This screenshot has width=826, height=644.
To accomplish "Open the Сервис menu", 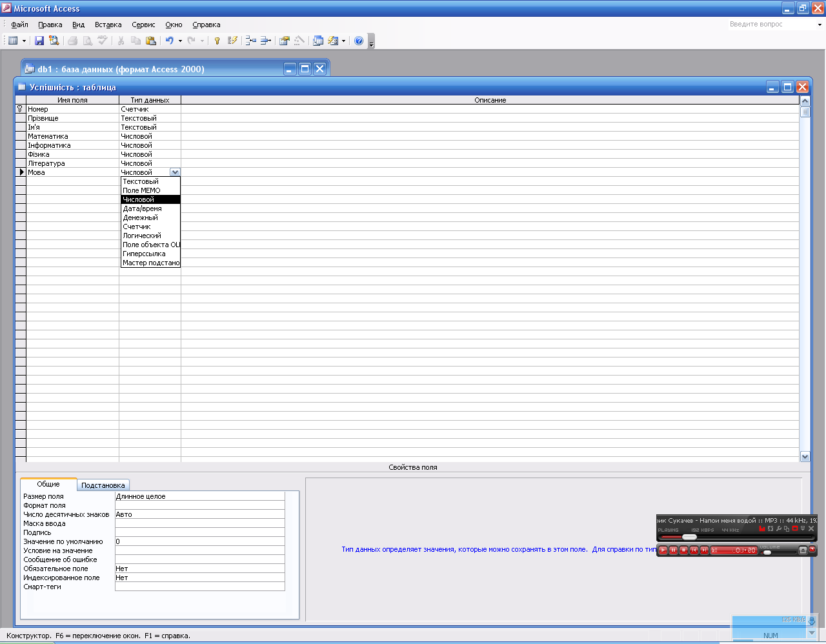I will click(x=143, y=25).
